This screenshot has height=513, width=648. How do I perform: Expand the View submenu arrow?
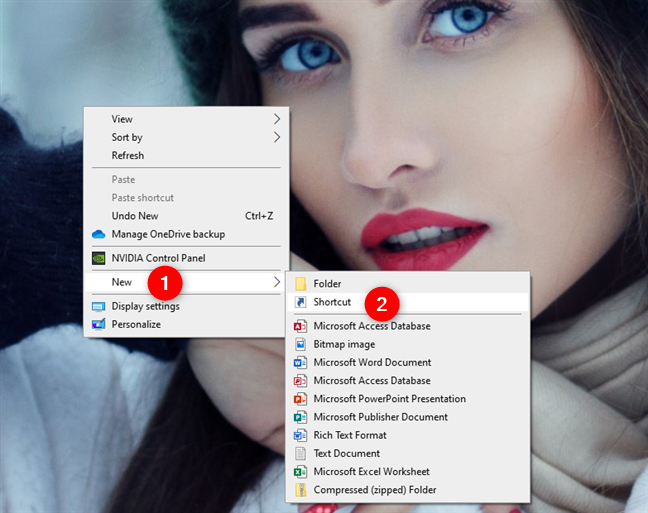[277, 119]
